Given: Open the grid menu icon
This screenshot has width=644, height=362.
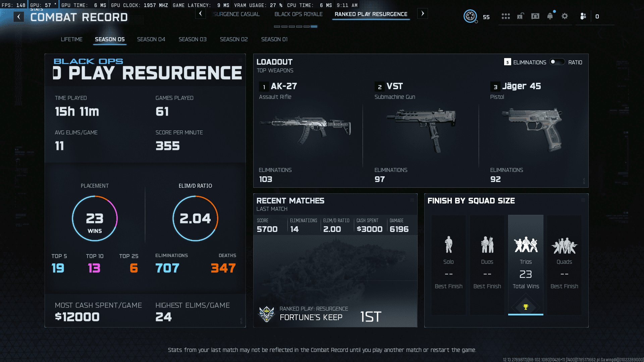Looking at the screenshot, I should [x=506, y=16].
